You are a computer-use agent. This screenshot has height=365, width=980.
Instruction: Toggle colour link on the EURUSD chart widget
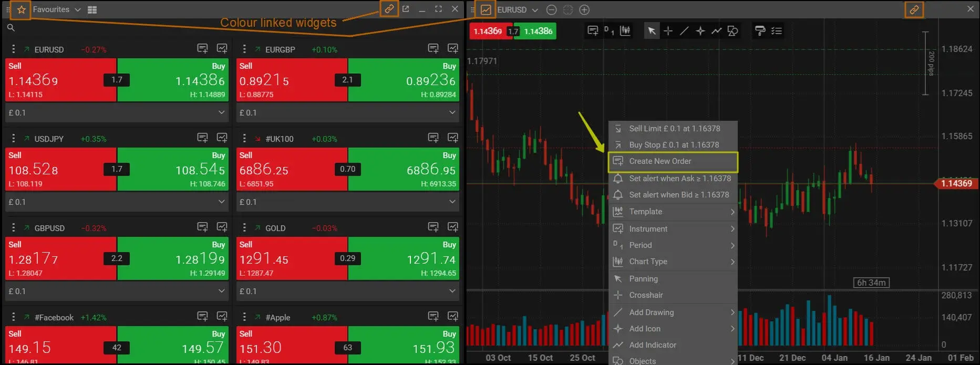point(914,10)
